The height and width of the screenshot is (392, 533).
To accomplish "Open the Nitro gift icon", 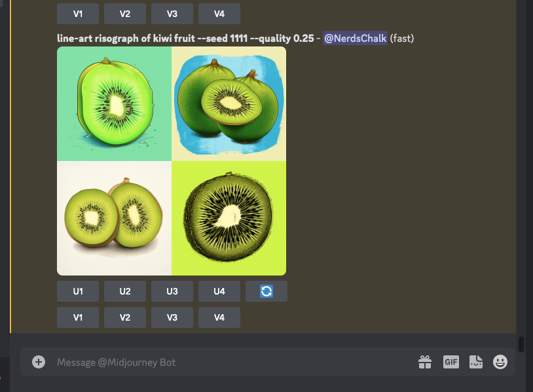I will click(x=425, y=362).
